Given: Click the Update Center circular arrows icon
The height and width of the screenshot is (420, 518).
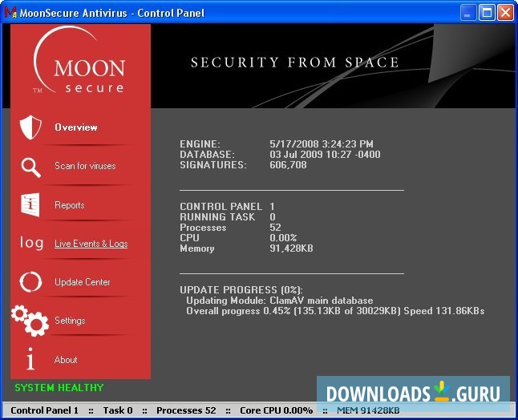Looking at the screenshot, I should coord(30,282).
